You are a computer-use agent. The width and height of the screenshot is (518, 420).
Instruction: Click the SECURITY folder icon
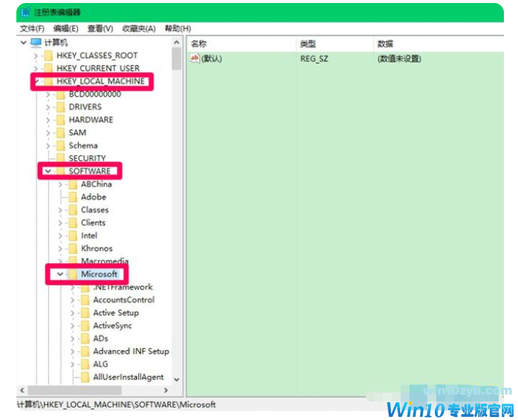(61, 158)
